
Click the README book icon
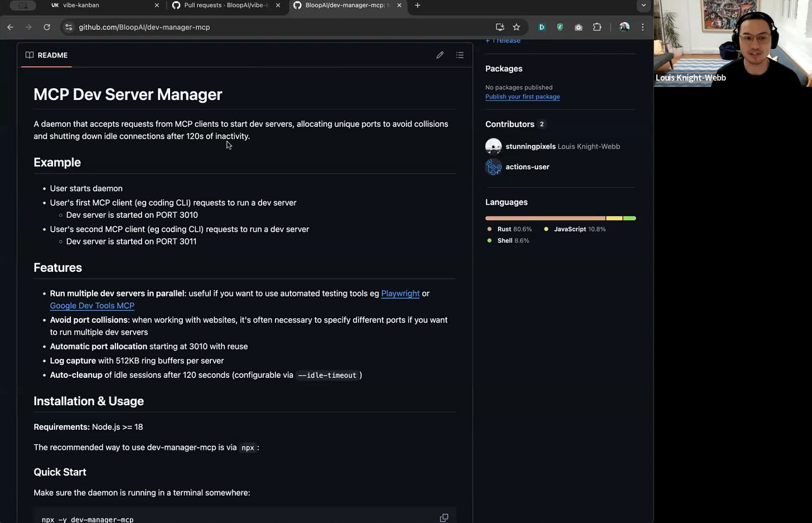coord(30,55)
